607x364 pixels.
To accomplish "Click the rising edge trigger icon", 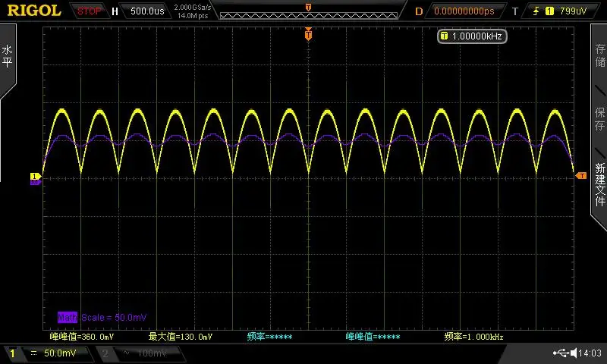I will pos(536,11).
